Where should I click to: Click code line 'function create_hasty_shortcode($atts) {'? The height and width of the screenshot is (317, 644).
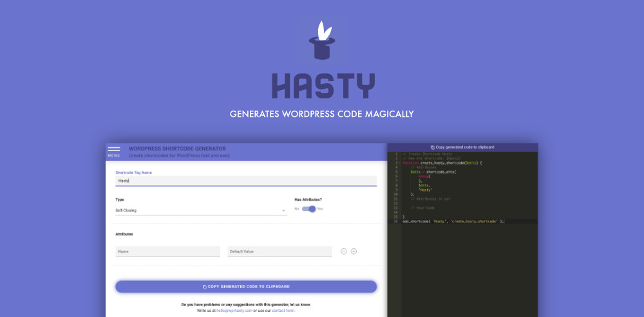[442, 163]
